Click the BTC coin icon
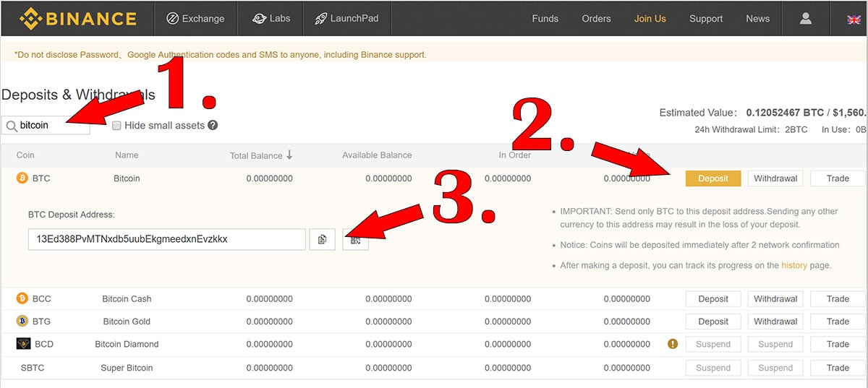868x388 pixels. point(22,178)
